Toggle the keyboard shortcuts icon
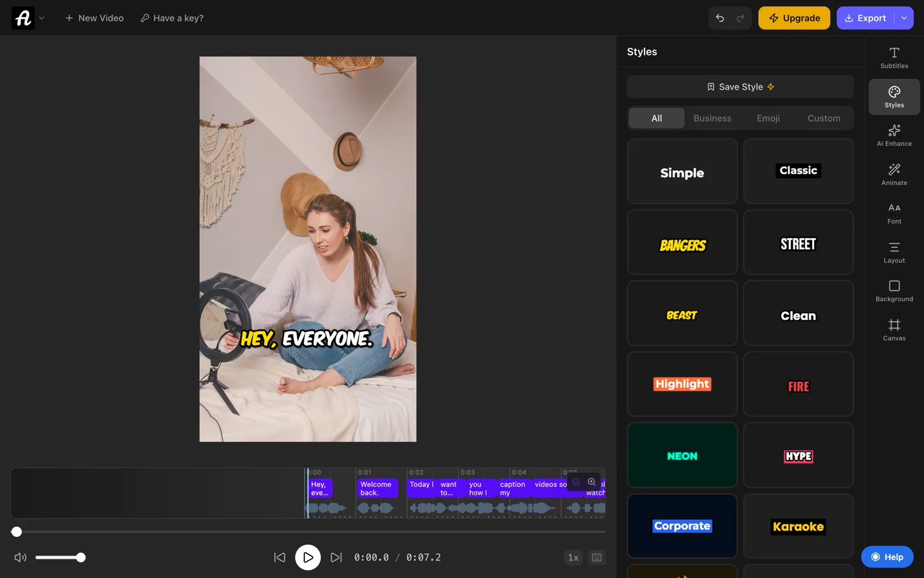The height and width of the screenshot is (578, 924). click(597, 557)
